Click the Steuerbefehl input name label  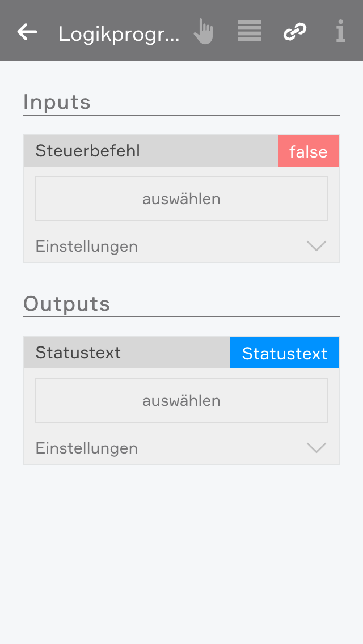(87, 151)
